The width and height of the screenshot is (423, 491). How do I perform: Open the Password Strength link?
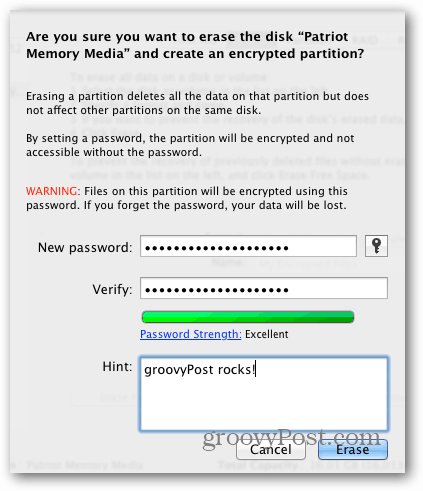pyautogui.click(x=191, y=334)
